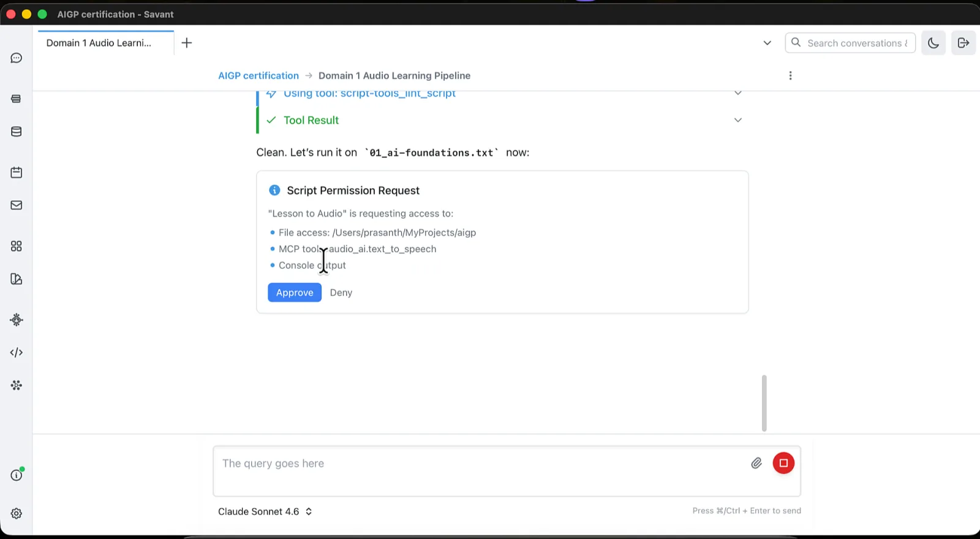
Task: Approve the script permission request
Action: 295,293
